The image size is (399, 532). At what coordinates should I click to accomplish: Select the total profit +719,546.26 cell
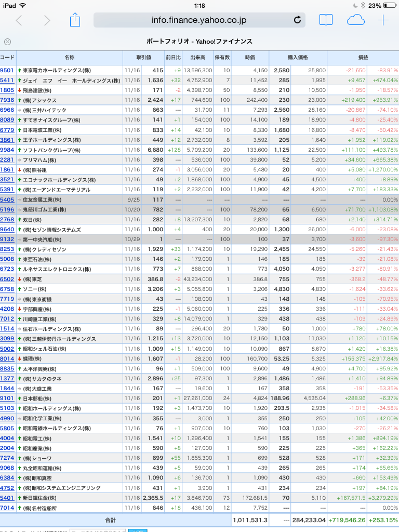[347, 520]
